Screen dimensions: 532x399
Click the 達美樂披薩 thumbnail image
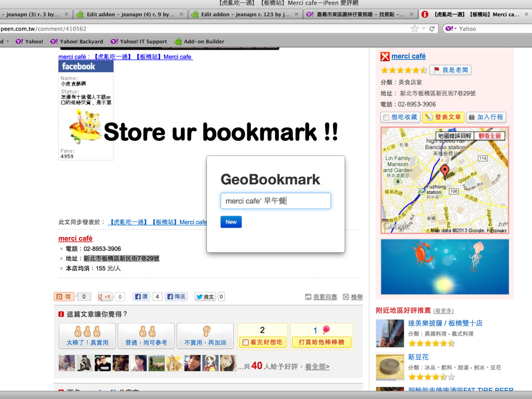pos(390,333)
